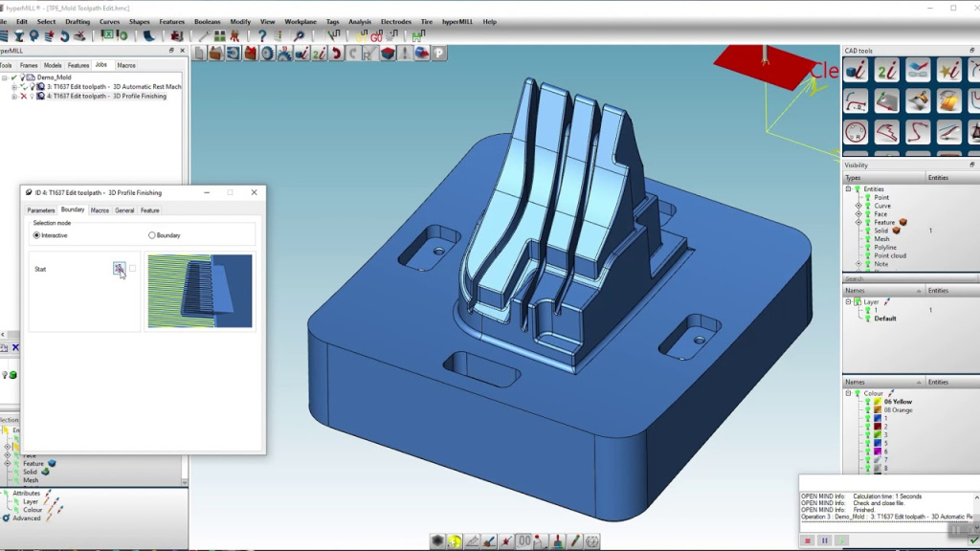The width and height of the screenshot is (980, 551).
Task: Open the Workplane menu
Action: coord(301,22)
